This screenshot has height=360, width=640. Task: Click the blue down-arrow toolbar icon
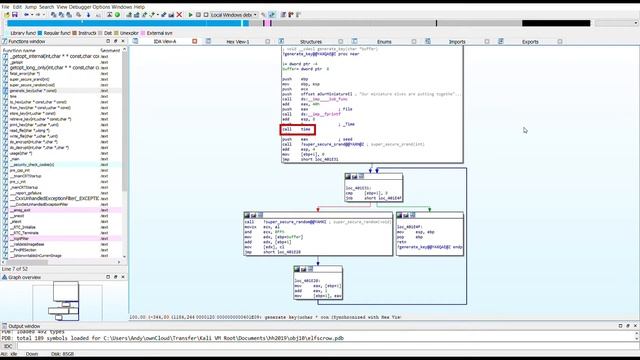(88, 15)
